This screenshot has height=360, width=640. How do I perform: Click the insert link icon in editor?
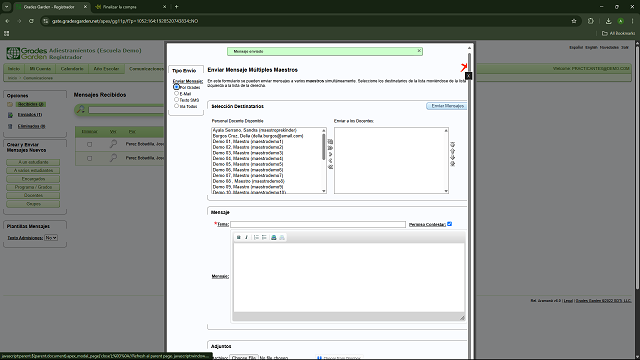tap(274, 237)
